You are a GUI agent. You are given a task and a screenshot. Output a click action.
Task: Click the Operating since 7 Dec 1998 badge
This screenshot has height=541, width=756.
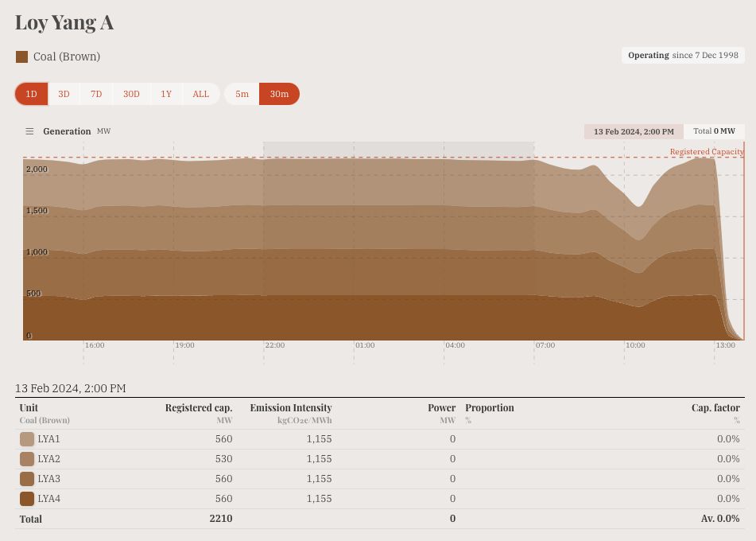pos(683,56)
